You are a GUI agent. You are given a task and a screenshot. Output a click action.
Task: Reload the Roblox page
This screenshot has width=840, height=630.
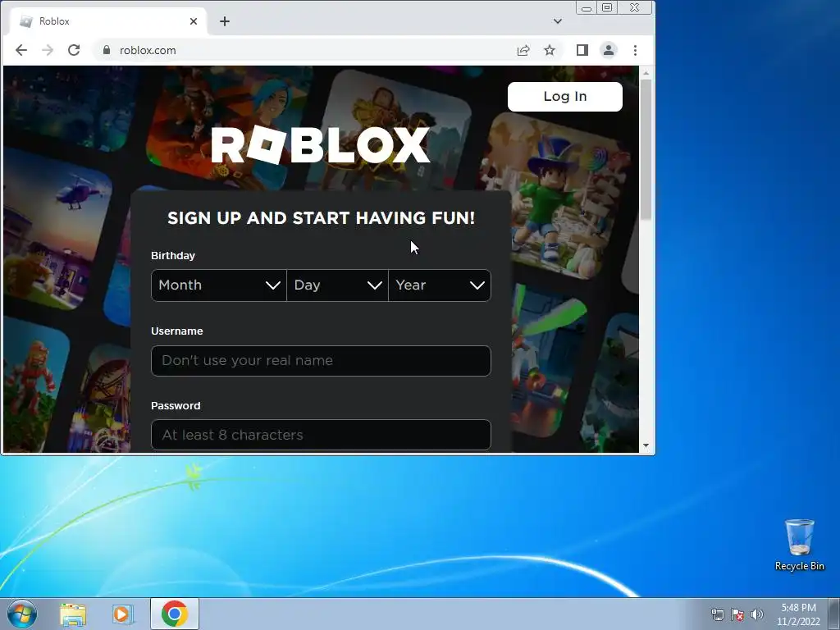click(74, 50)
